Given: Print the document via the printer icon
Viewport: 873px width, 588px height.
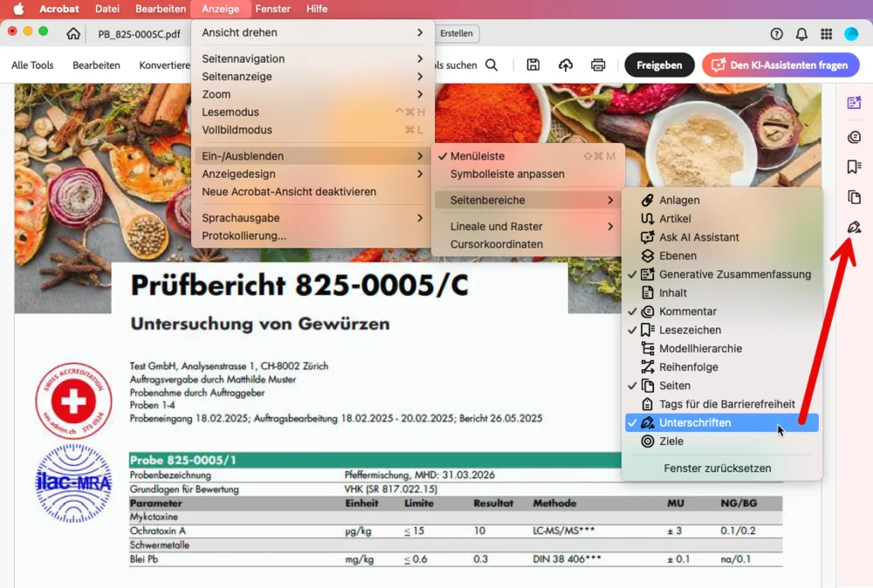Looking at the screenshot, I should (x=598, y=65).
